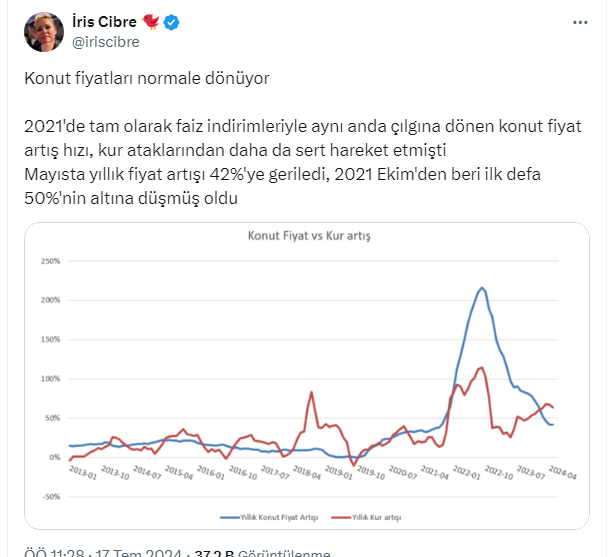Click the red bird emoji beside the name
Image resolution: width=611 pixels, height=557 pixels.
pyautogui.click(x=150, y=23)
